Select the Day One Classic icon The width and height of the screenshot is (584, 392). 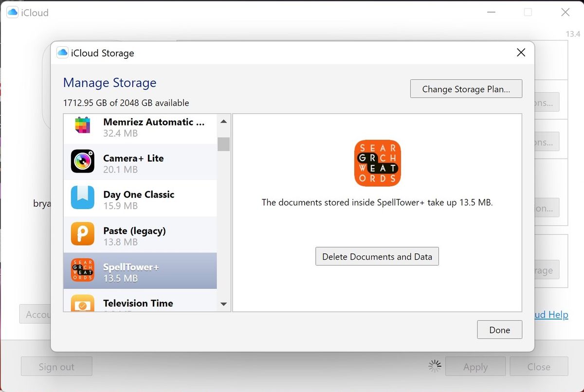(x=83, y=198)
